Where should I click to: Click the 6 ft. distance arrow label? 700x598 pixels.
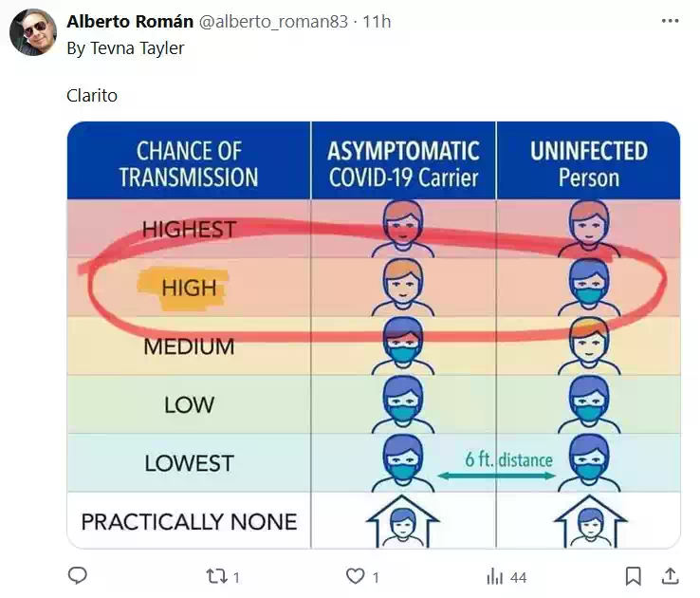(508, 460)
